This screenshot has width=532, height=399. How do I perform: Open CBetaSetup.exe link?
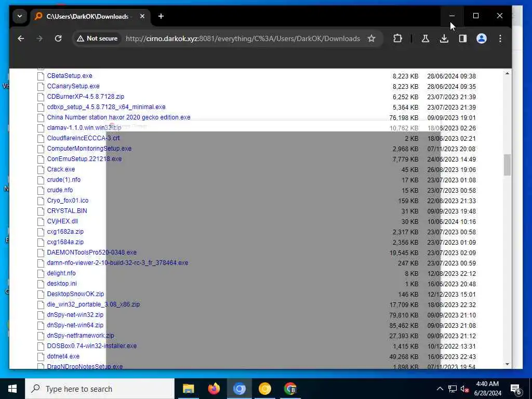[70, 76]
